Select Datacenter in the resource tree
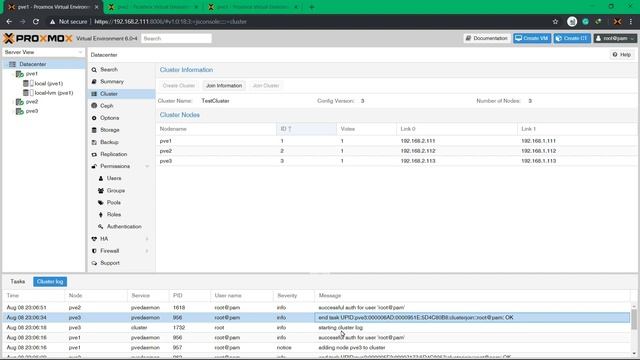The image size is (640, 360). coord(33,64)
